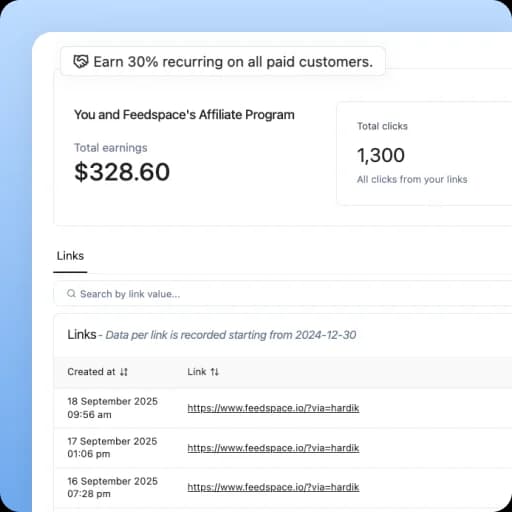Focus the Search by link value field
Image resolution: width=512 pixels, height=512 pixels.
click(283, 294)
